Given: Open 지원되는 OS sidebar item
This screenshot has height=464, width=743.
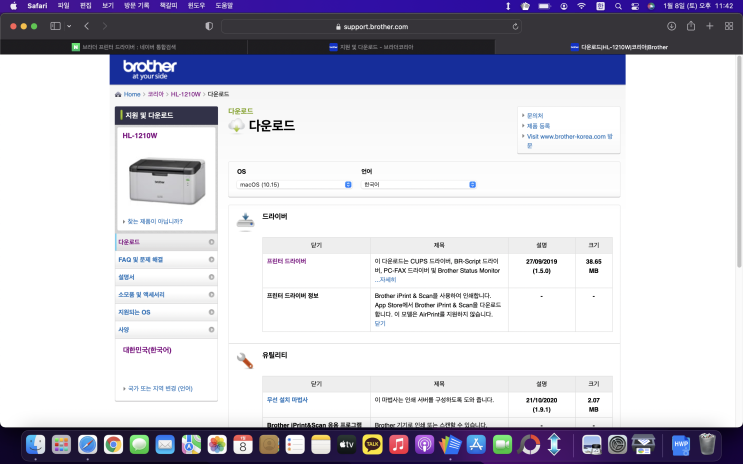Looking at the screenshot, I should tap(166, 312).
